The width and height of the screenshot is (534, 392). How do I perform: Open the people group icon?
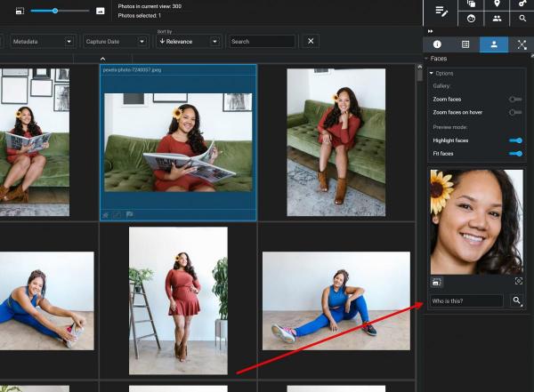click(x=497, y=19)
